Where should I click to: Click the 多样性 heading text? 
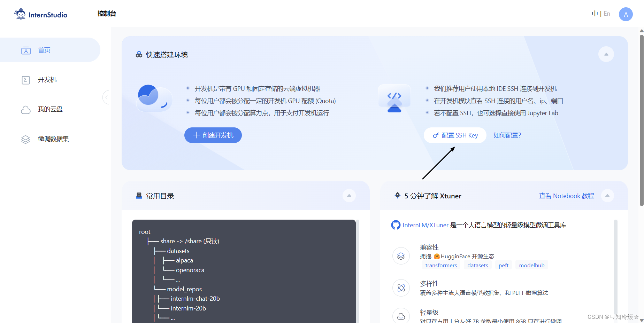point(429,284)
